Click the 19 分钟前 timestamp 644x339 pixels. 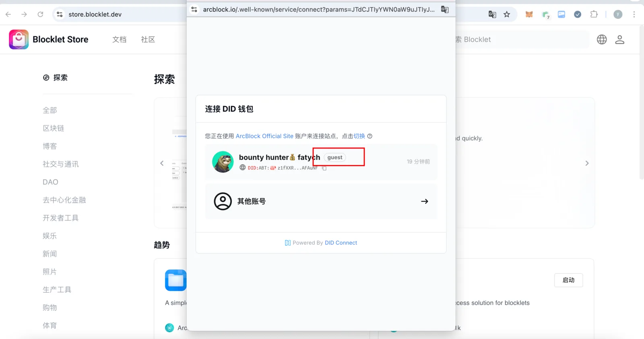click(x=418, y=161)
